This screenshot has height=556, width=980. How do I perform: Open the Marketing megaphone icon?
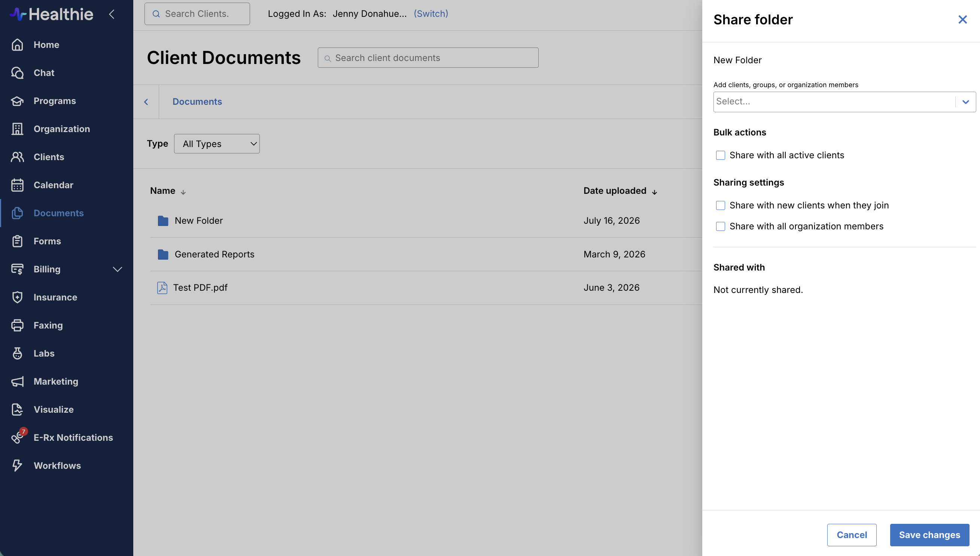point(17,382)
